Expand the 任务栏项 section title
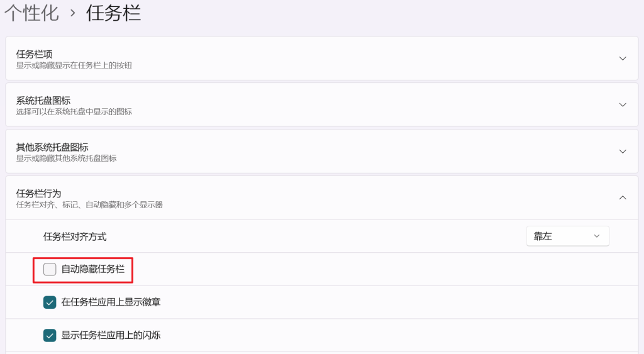This screenshot has width=644, height=354. (x=35, y=54)
